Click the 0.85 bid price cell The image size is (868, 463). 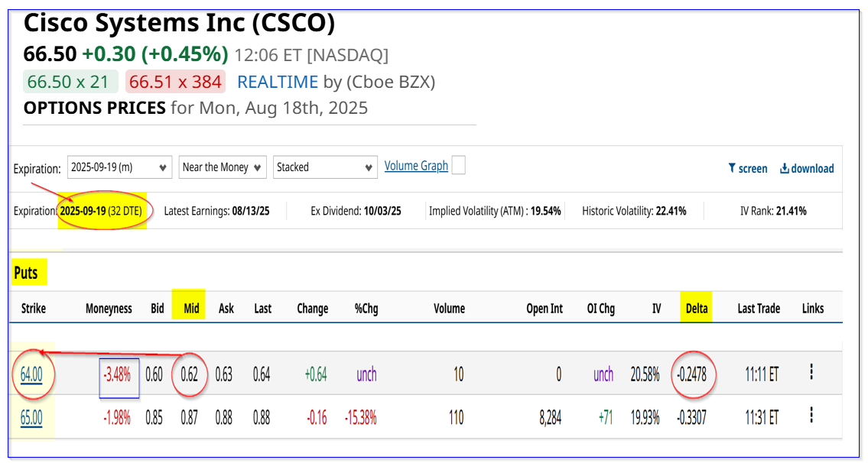[x=154, y=418]
